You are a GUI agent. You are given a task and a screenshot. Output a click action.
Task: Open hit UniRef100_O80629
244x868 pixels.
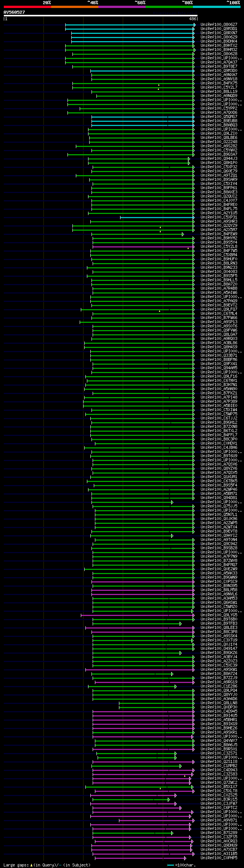219,37
